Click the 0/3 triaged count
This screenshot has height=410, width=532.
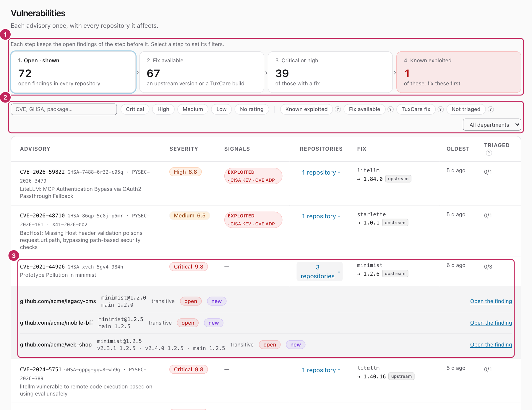coord(488,267)
